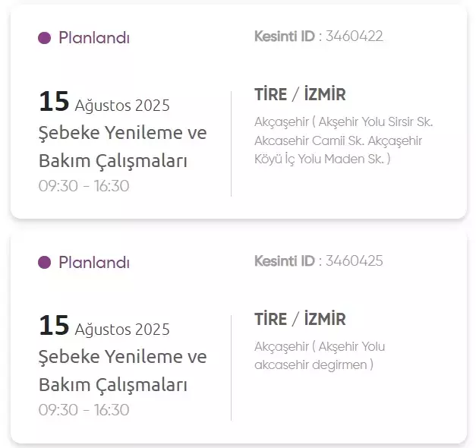
Task: Click the purple status dot of outage 3460425
Action: coord(44,263)
